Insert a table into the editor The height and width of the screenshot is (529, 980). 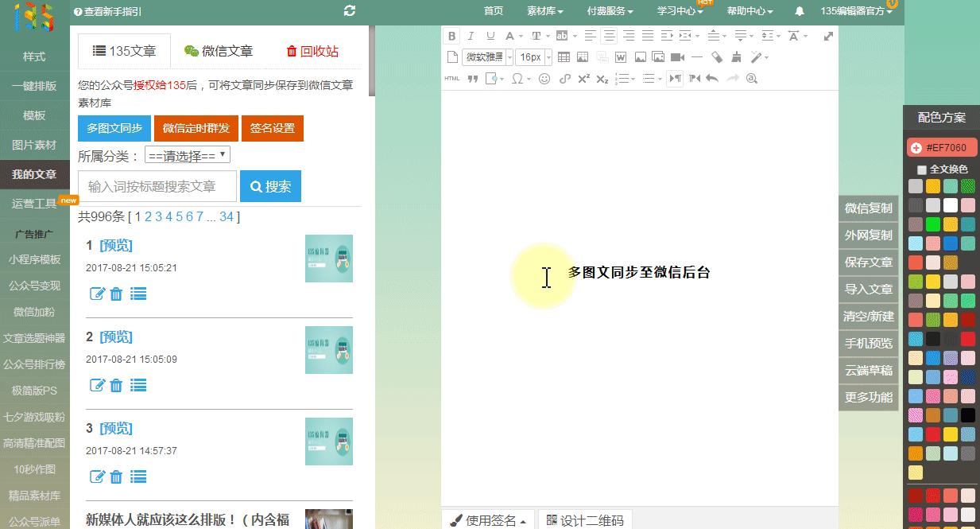[564, 56]
